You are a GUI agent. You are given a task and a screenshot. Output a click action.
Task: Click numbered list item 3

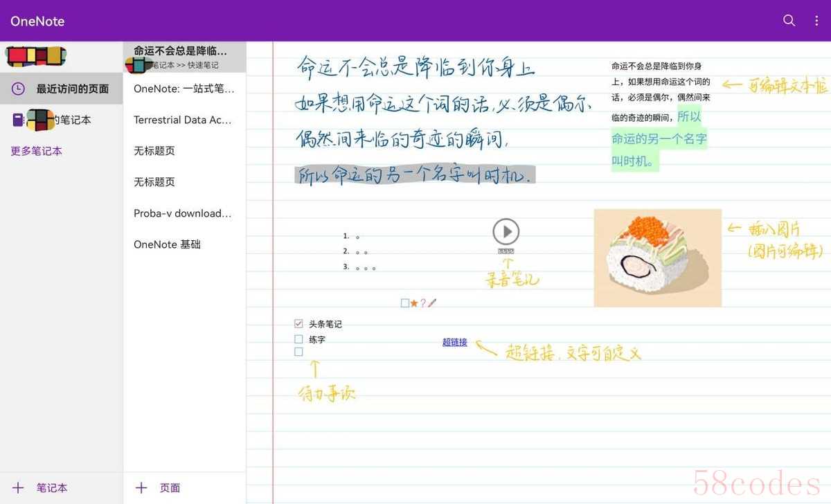360,267
